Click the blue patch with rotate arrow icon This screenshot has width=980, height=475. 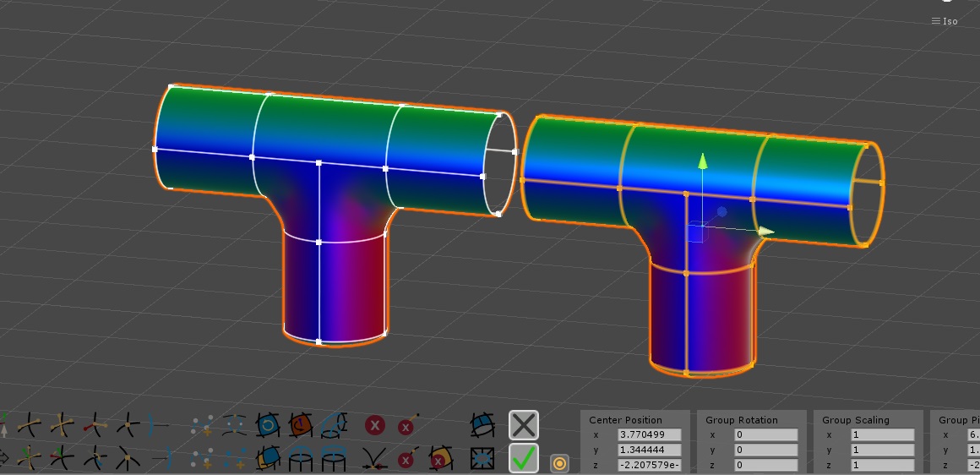(x=268, y=426)
